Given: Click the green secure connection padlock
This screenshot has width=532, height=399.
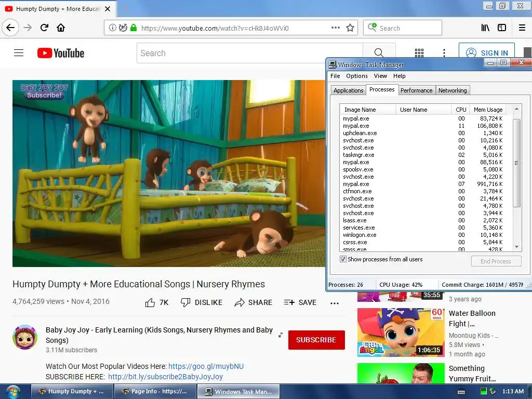Looking at the screenshot, I should (134, 28).
